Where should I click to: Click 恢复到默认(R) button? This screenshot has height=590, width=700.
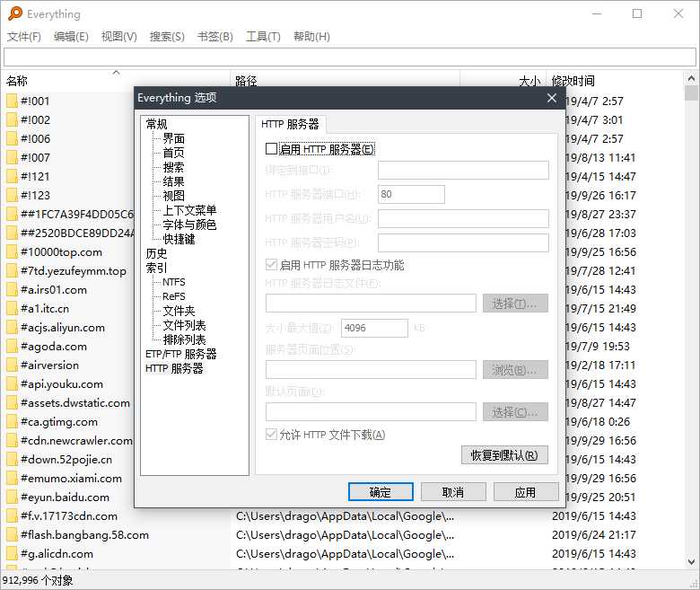click(x=504, y=455)
